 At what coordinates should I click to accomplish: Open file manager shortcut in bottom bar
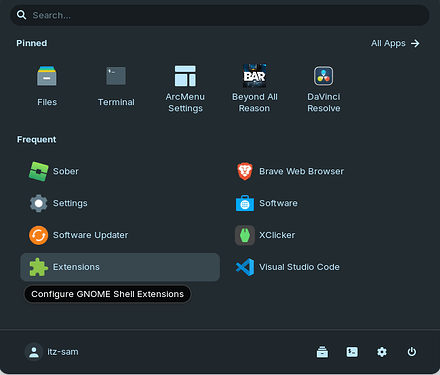[x=322, y=352]
